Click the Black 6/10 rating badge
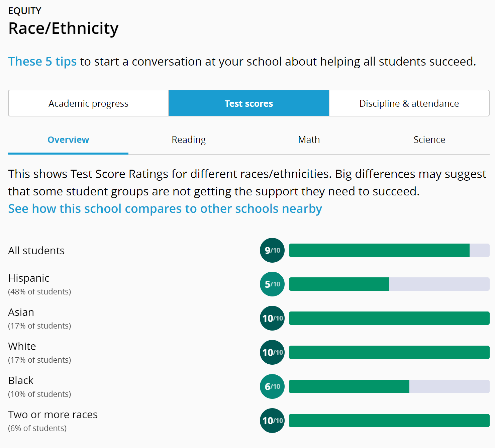495x448 pixels. pos(272,386)
